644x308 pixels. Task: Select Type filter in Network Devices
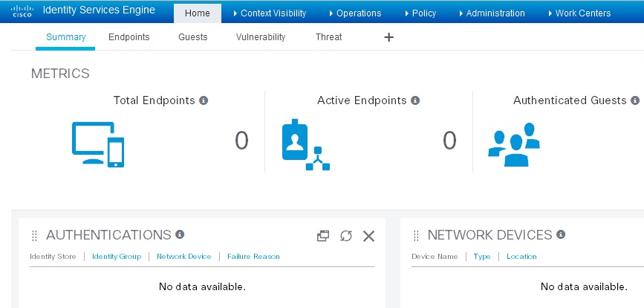coord(482,257)
